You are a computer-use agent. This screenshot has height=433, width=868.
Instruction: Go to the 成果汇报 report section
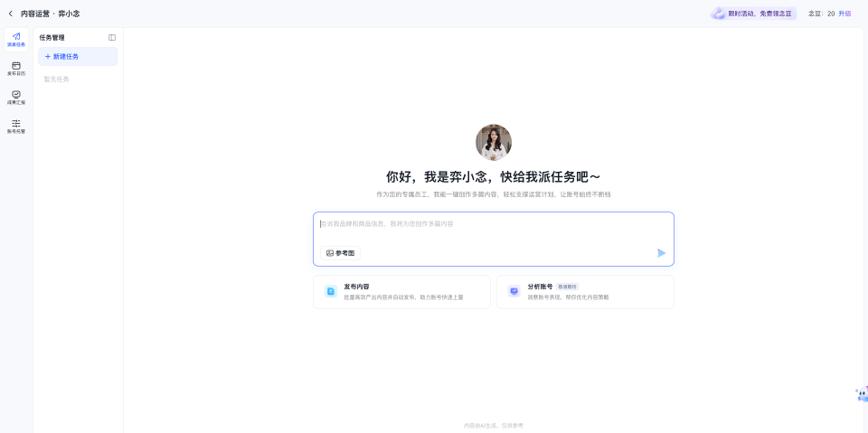pos(16,98)
